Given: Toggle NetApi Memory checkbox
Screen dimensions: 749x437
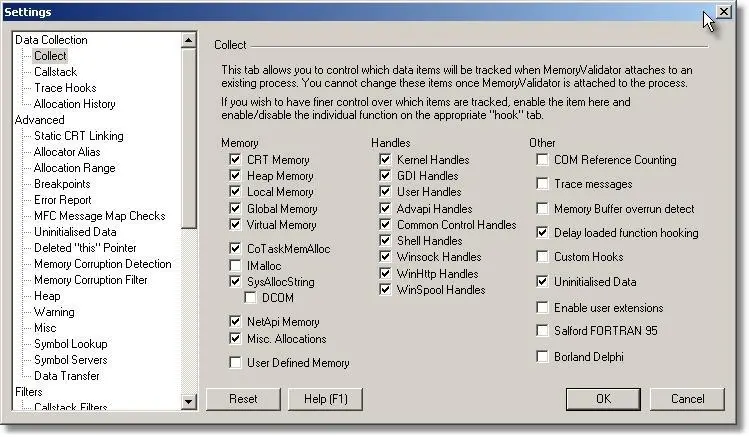Looking at the screenshot, I should [x=235, y=321].
